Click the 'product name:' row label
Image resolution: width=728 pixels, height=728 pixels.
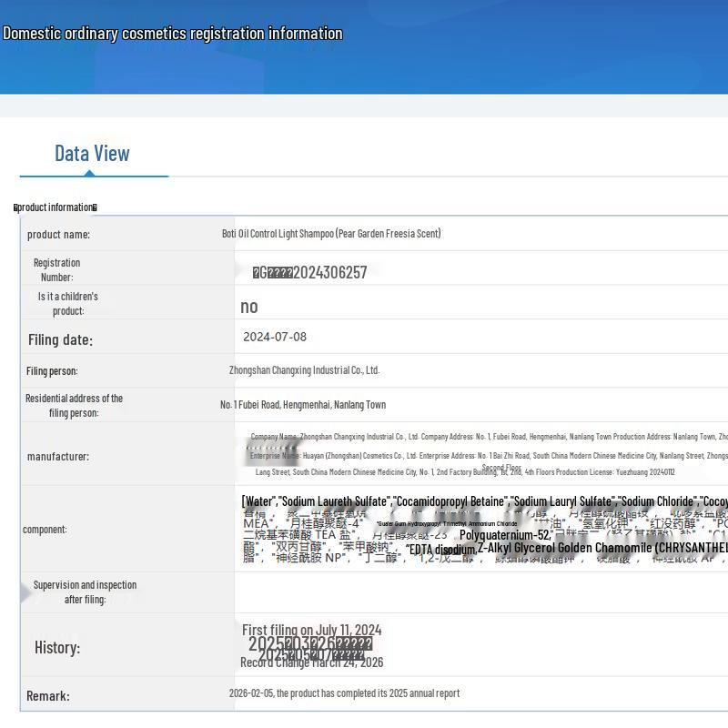click(58, 235)
